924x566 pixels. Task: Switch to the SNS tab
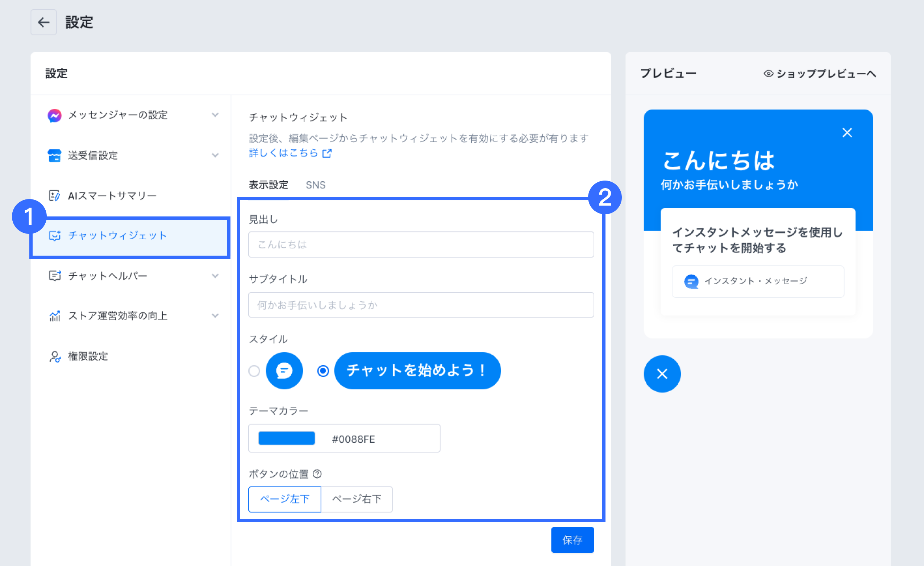click(x=316, y=185)
